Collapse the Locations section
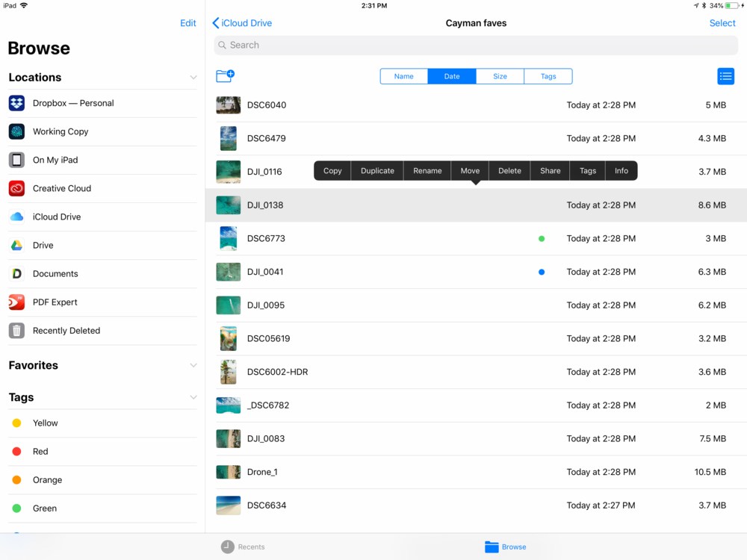The width and height of the screenshot is (747, 560). [193, 78]
